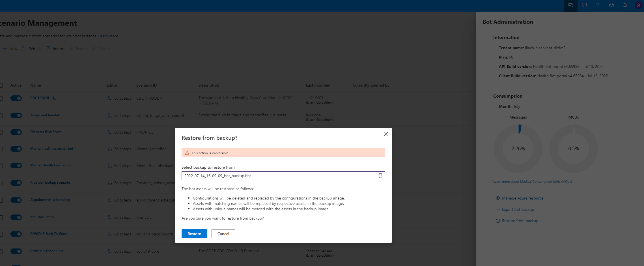Toggle active switch for Mental health screener bot
Screen dimensions: 644x266
[16, 149]
